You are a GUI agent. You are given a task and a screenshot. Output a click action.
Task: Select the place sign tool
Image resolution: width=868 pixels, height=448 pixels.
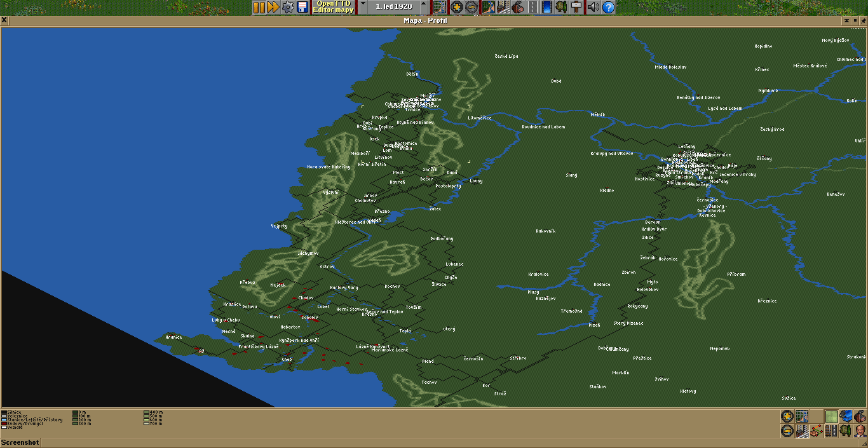(576, 7)
